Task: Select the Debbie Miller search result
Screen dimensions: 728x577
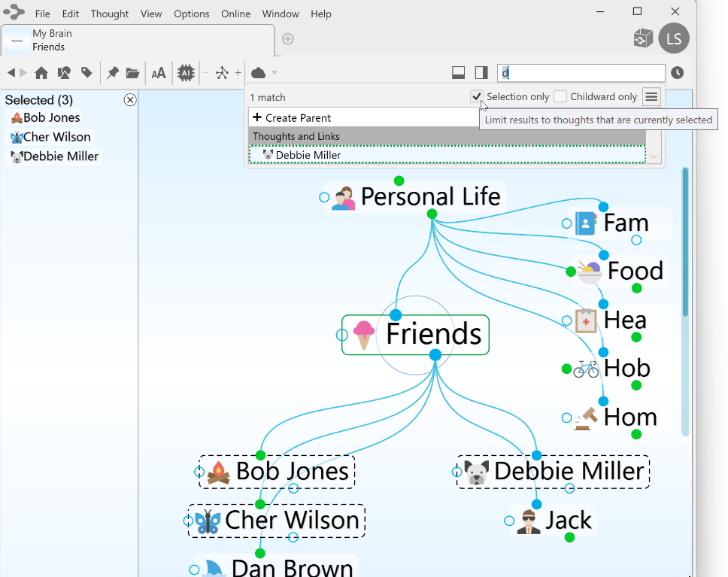Action: tap(308, 155)
